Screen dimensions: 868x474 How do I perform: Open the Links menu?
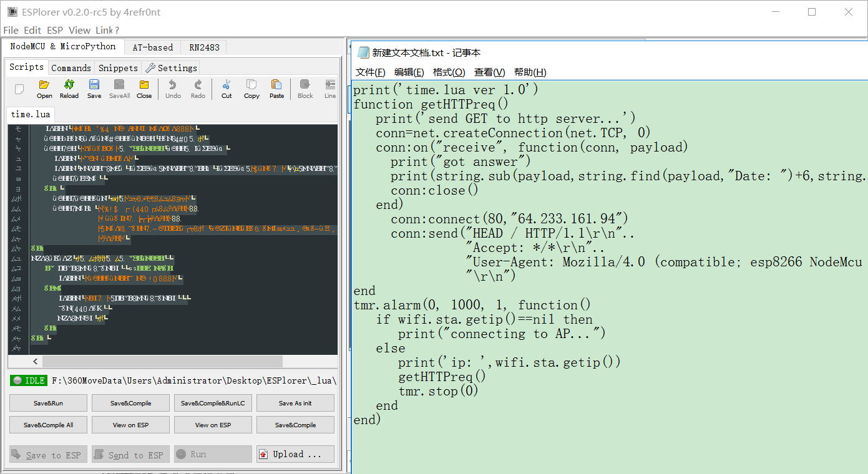click(x=104, y=30)
